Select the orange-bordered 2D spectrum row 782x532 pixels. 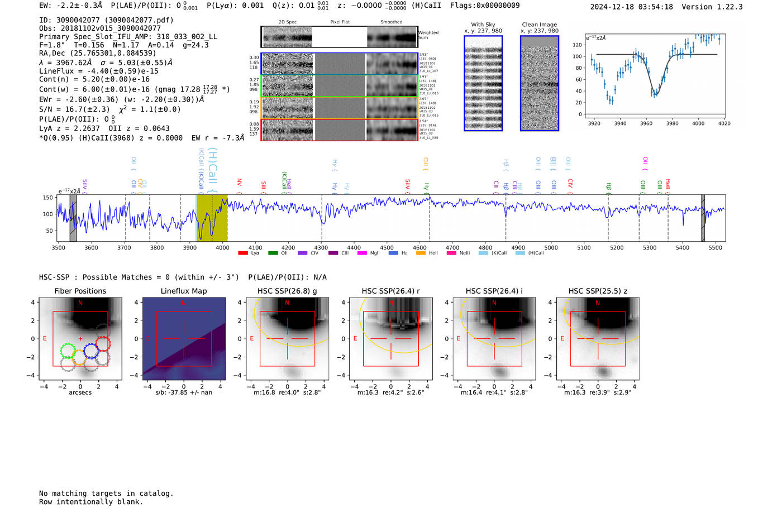click(340, 108)
